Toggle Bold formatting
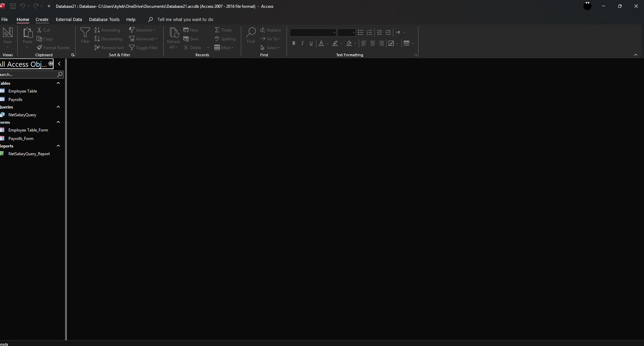The width and height of the screenshot is (644, 346). pyautogui.click(x=294, y=43)
